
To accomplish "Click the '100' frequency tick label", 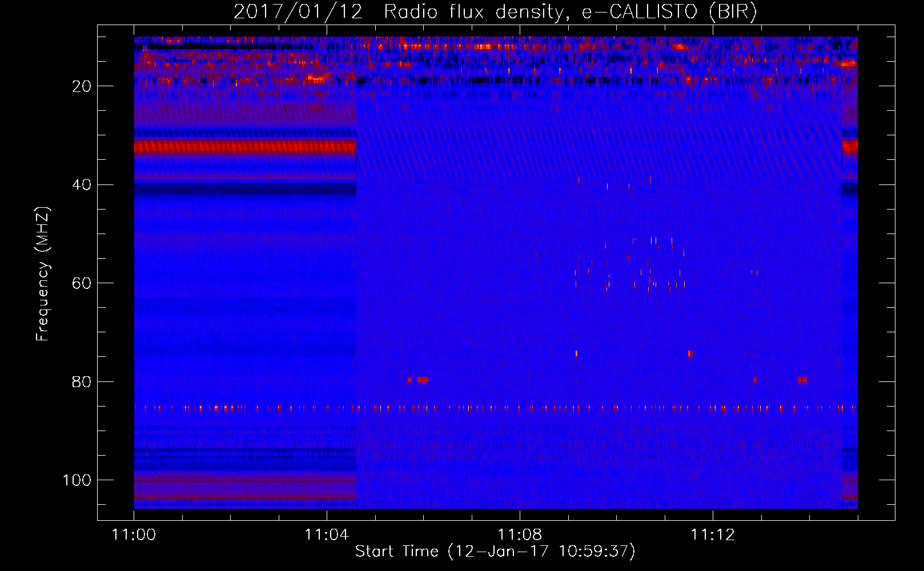I will point(77,480).
